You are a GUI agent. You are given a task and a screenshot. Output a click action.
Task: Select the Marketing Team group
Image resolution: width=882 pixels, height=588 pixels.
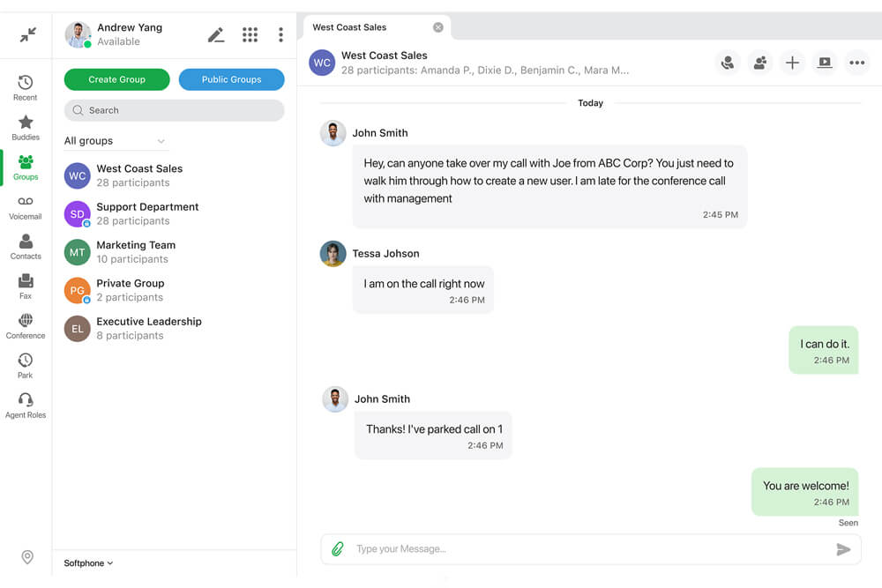click(x=175, y=252)
